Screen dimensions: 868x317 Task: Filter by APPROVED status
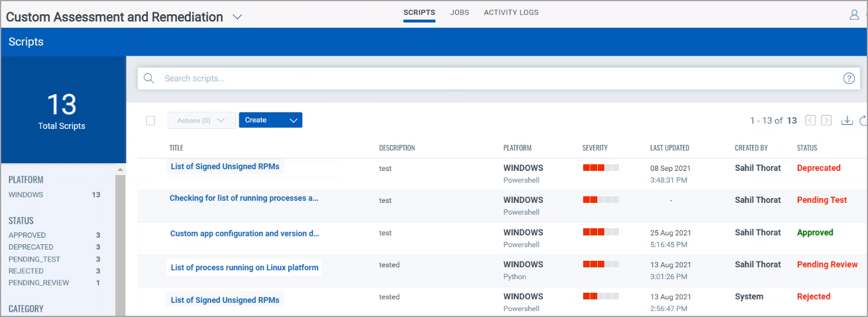pos(27,235)
